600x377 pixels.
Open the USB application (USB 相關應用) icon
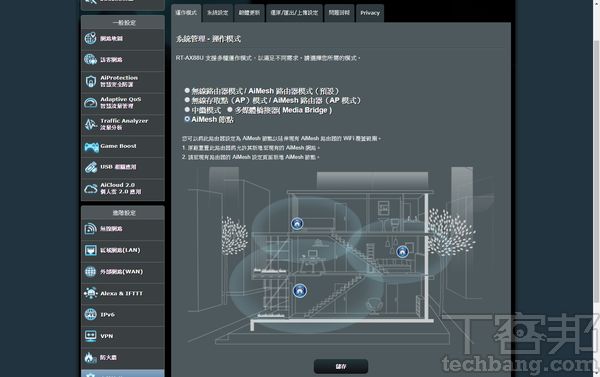[x=91, y=167]
